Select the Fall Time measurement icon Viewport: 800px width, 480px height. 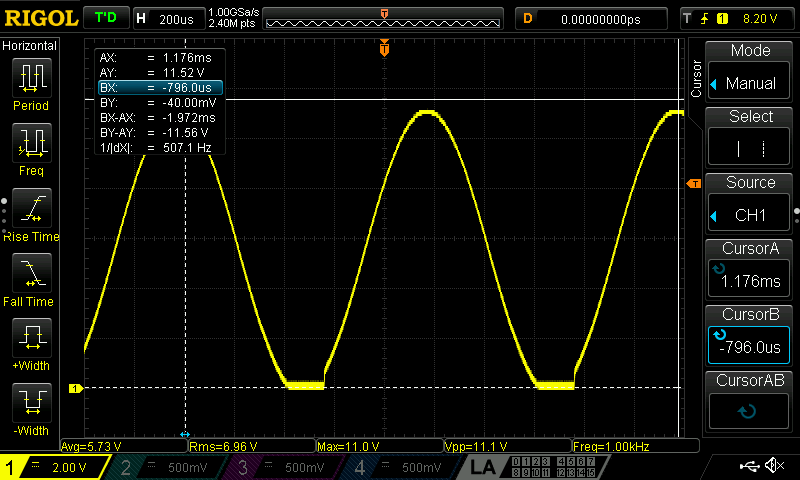32,272
